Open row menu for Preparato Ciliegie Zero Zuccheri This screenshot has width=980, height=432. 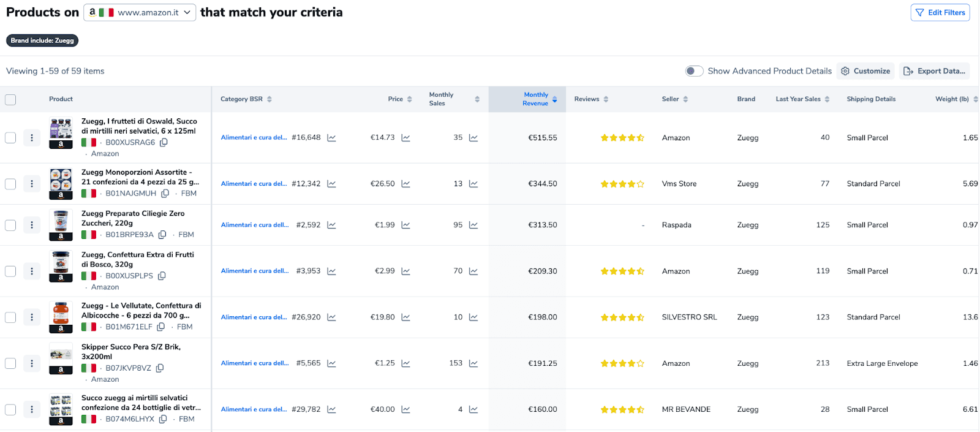pos(32,225)
